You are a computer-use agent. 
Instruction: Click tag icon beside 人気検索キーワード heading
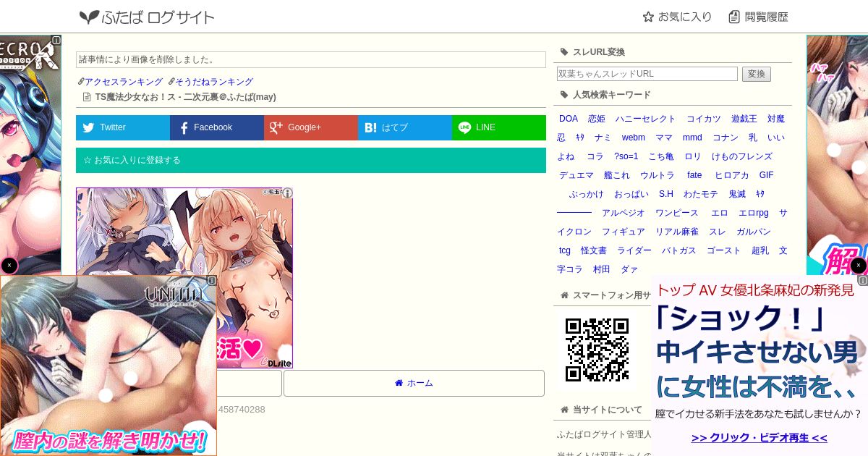(564, 95)
